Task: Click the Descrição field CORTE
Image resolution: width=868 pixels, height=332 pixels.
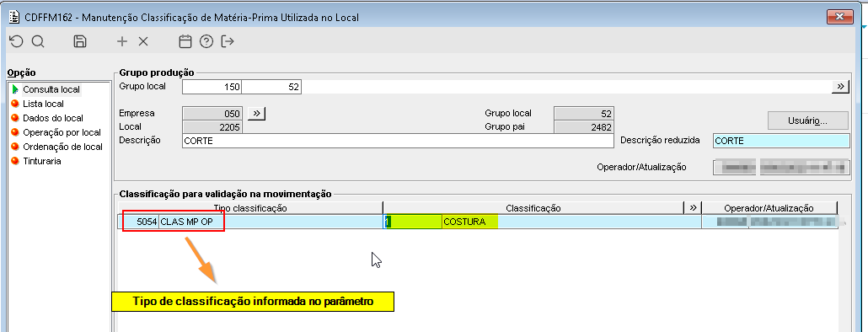Action: [398, 141]
